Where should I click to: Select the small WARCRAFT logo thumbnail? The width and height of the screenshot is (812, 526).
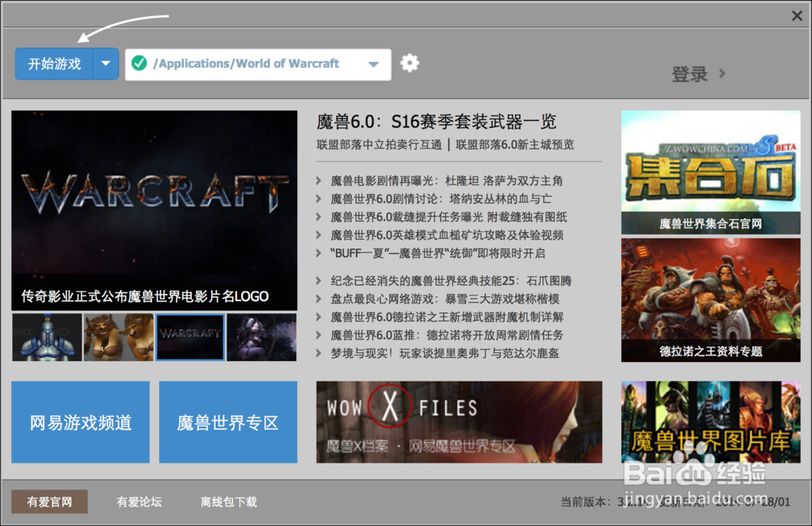tap(191, 337)
